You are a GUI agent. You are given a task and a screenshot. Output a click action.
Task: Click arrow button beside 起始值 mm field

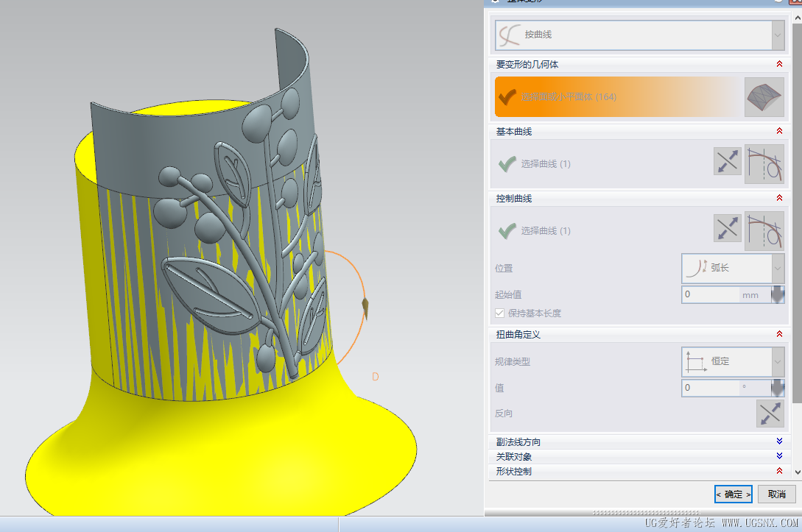click(x=778, y=295)
